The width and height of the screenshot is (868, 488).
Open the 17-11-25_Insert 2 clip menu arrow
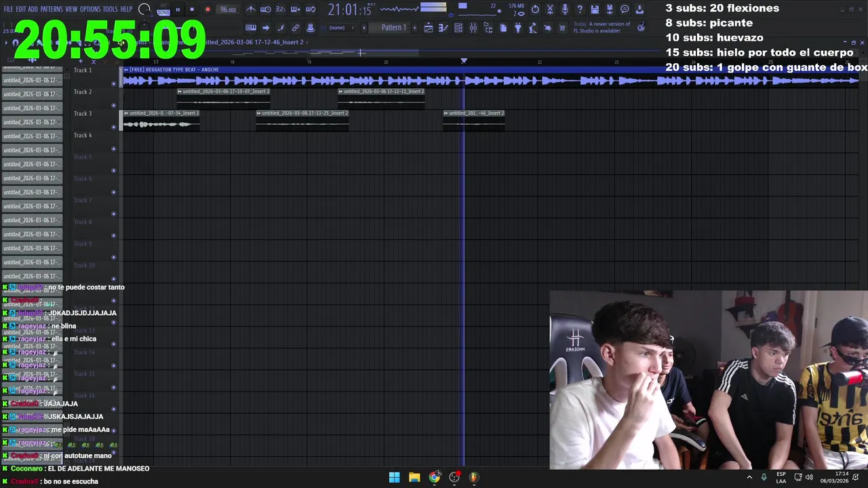coord(259,113)
